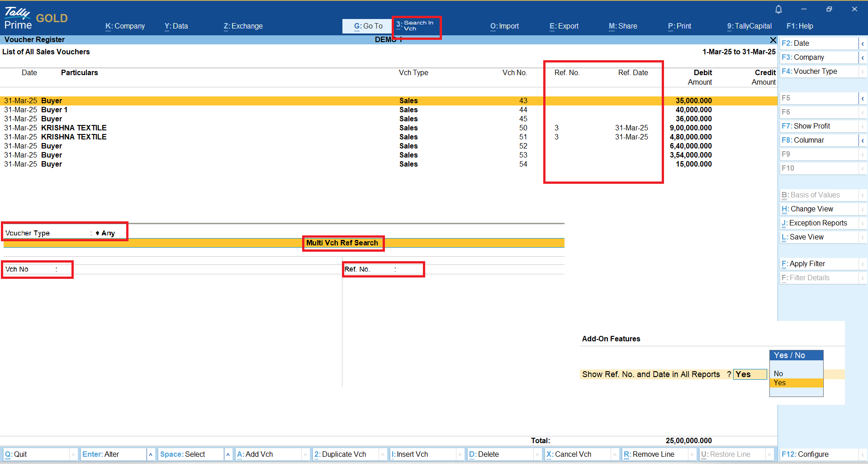
Task: Expand the Enter Alter caret arrow
Action: (151, 454)
